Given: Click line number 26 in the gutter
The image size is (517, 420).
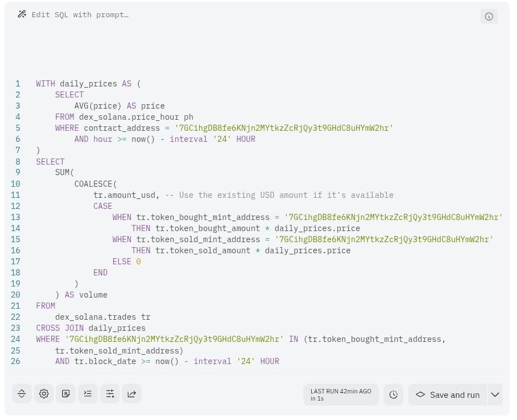Looking at the screenshot, I should (16, 361).
